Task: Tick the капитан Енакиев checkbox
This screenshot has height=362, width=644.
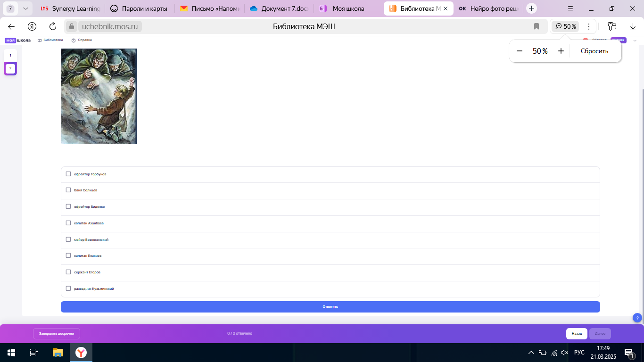Action: (68, 255)
